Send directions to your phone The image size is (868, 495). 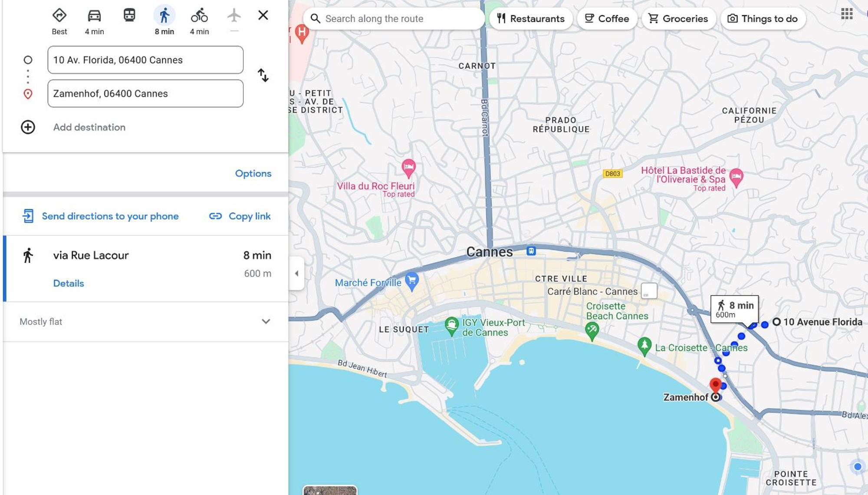coord(100,216)
